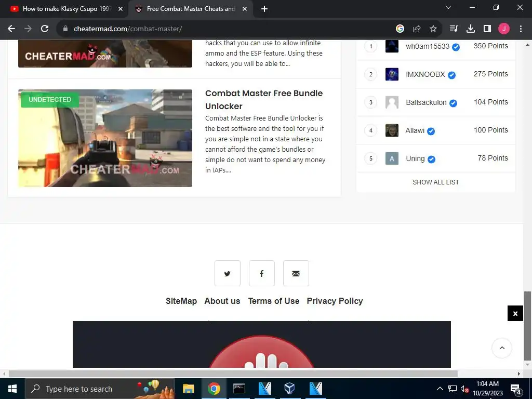This screenshot has width=532, height=399.
Task: Open VirtualBox cube taskbar icon
Action: pyautogui.click(x=290, y=389)
